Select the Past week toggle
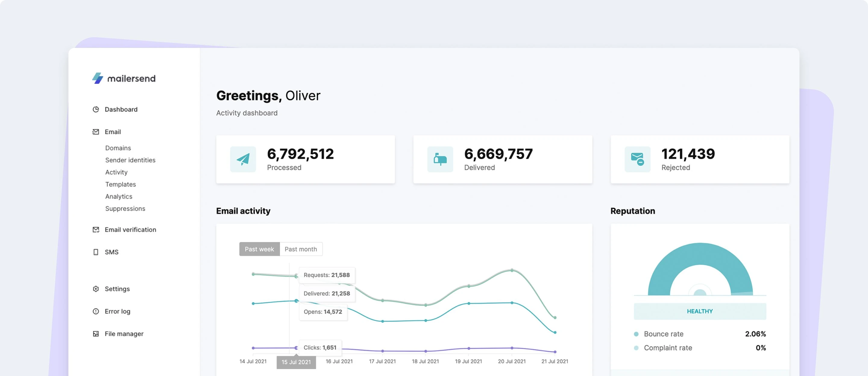Screen dimensions: 868x376 click(x=259, y=249)
